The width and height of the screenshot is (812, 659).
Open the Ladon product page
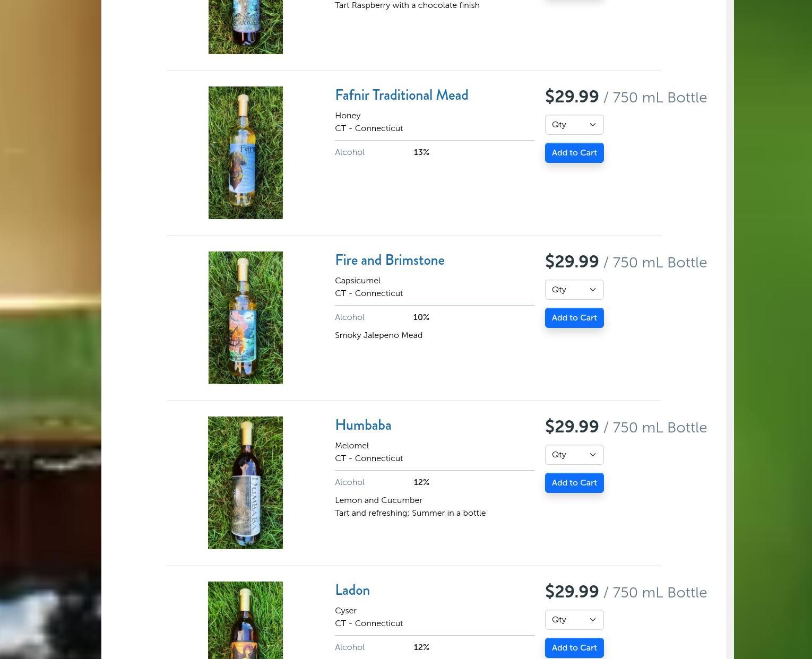pos(352,591)
